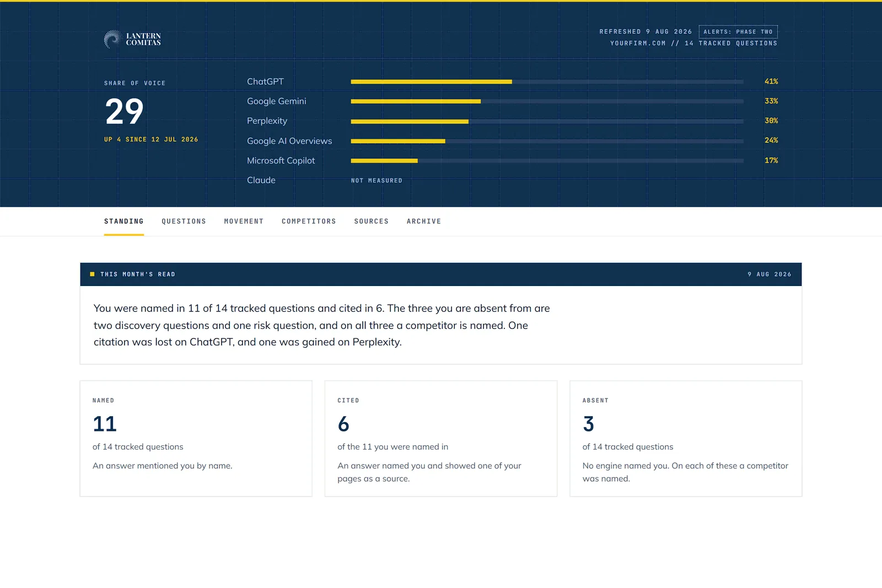882x588 pixels.
Task: Click the share of voice number 29
Action: pyautogui.click(x=125, y=111)
